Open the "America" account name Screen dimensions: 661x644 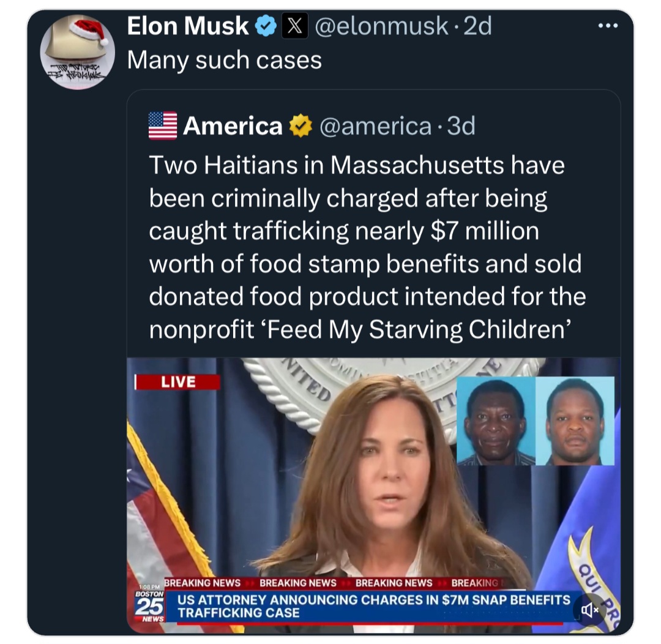233,126
